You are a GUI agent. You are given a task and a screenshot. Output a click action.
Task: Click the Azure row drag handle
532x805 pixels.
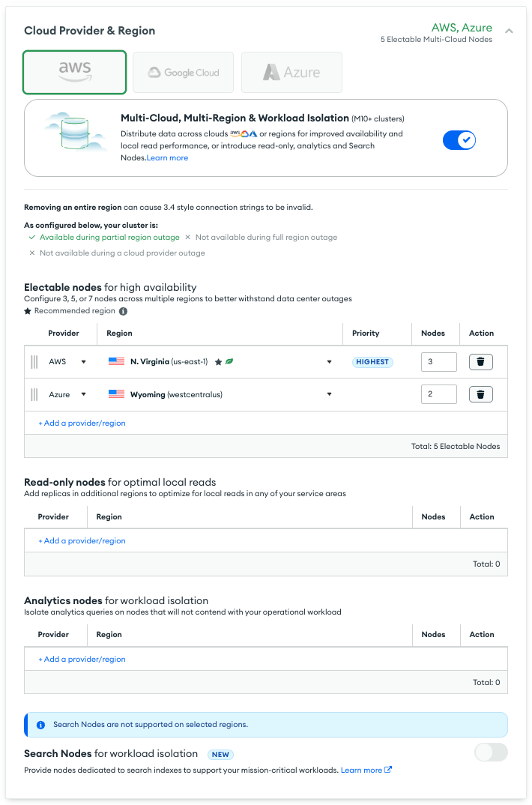pyautogui.click(x=34, y=394)
